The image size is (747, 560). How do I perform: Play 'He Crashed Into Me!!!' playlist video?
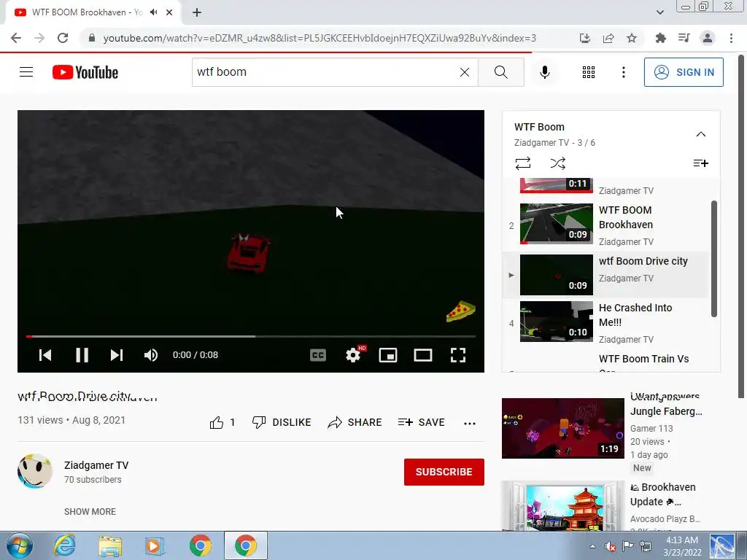click(606, 322)
